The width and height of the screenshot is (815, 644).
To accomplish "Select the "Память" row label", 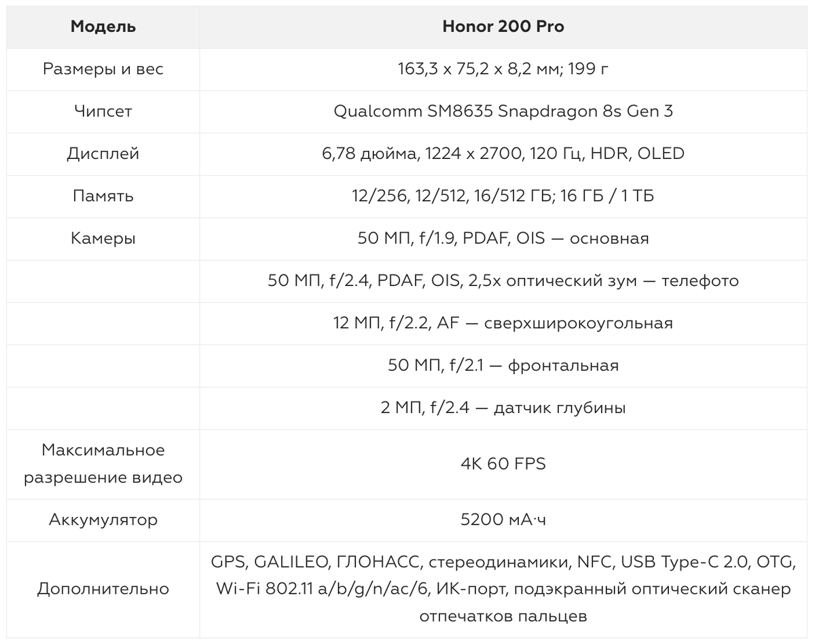I will click(103, 196).
